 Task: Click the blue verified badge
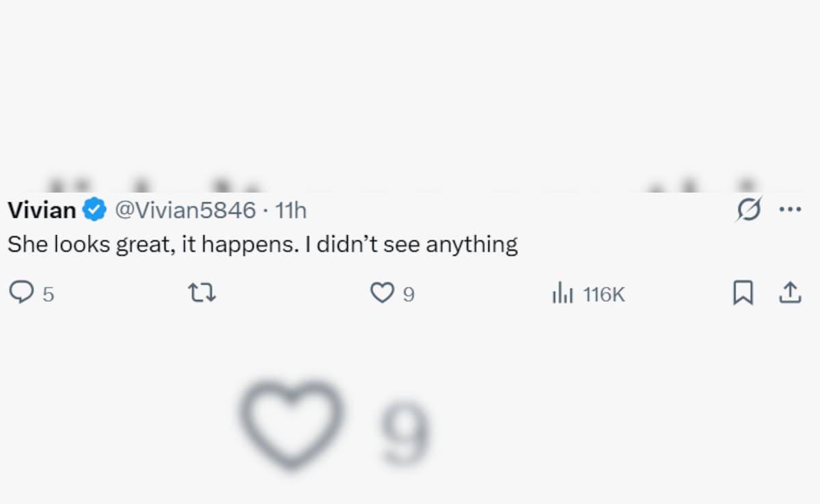pos(94,210)
